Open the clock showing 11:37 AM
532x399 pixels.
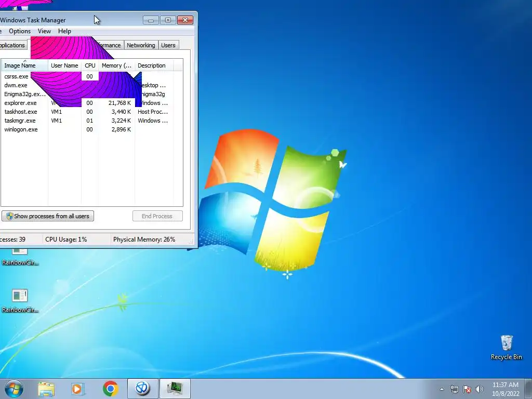(505, 389)
